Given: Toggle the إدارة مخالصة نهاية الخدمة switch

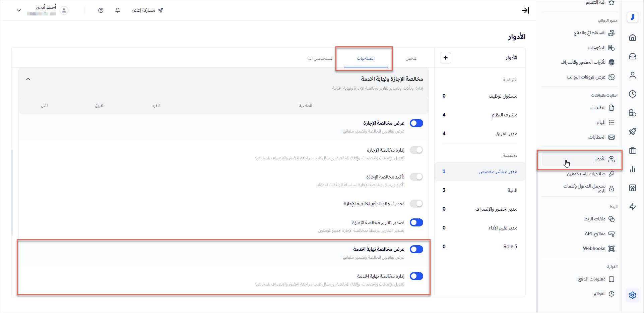Looking at the screenshot, I should click(x=416, y=276).
